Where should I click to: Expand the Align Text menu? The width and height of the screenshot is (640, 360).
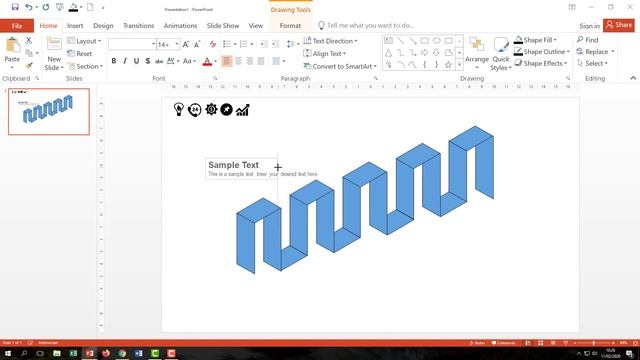325,53
